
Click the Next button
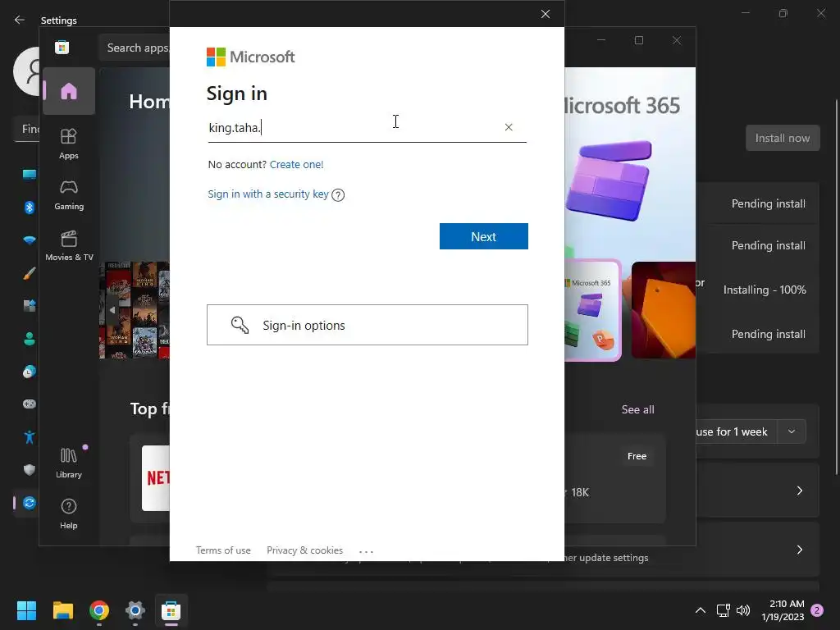point(483,236)
